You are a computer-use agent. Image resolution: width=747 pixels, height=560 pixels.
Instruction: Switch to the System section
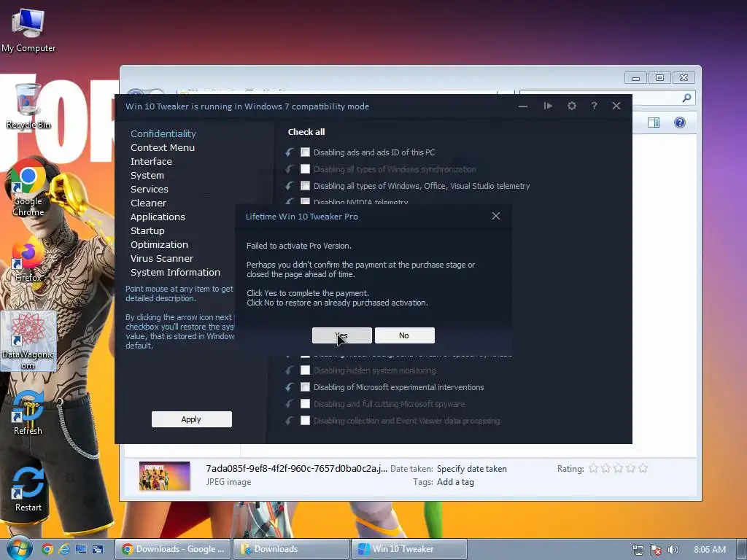(147, 175)
